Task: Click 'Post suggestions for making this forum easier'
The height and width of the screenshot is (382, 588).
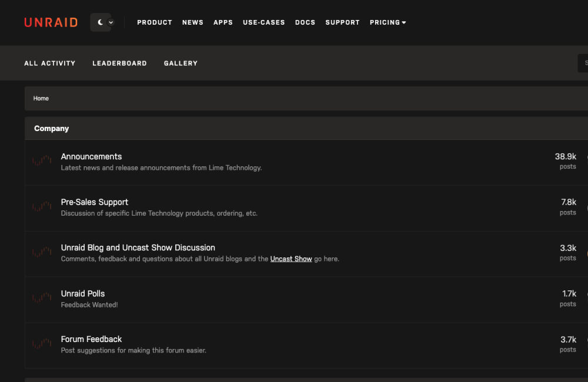Action: pos(133,350)
